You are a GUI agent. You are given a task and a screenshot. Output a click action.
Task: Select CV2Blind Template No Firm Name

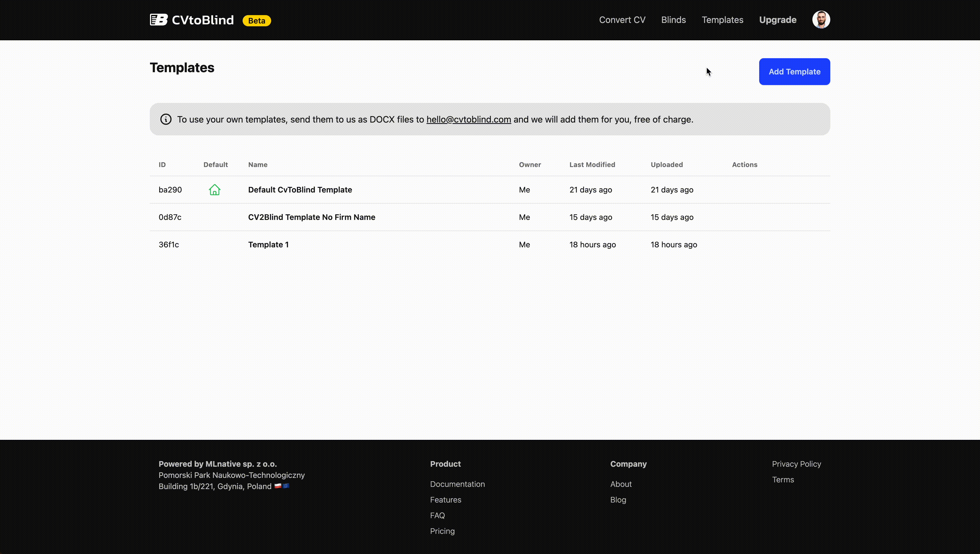[311, 217]
